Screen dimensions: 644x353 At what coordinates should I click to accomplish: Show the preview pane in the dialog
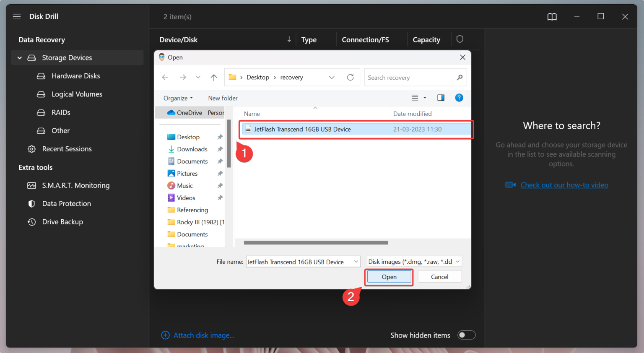click(441, 97)
